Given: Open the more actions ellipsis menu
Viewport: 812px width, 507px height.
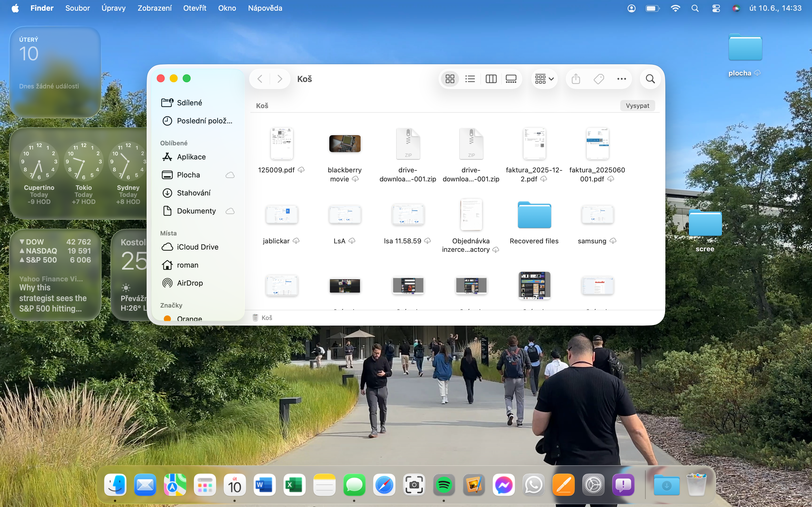Looking at the screenshot, I should (x=621, y=79).
